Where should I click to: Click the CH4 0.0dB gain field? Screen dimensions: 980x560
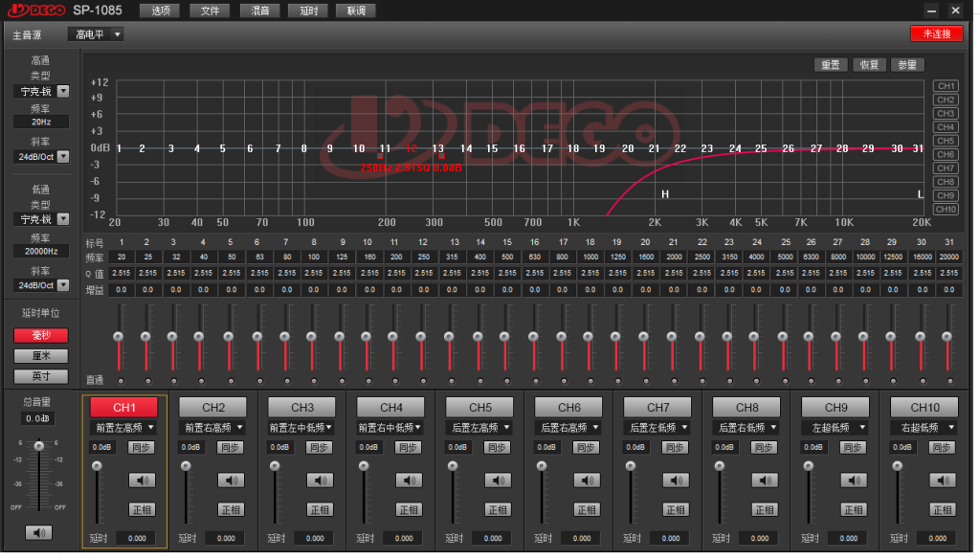[x=368, y=447]
